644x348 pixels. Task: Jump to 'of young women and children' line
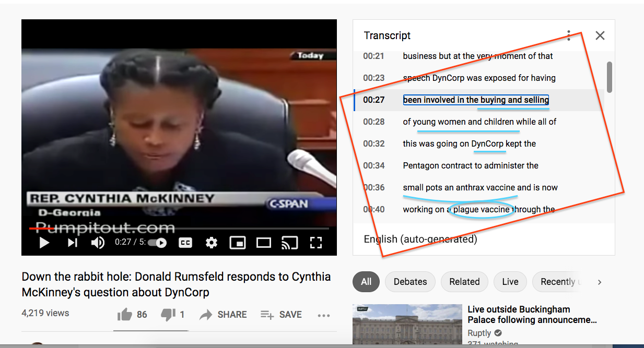479,122
